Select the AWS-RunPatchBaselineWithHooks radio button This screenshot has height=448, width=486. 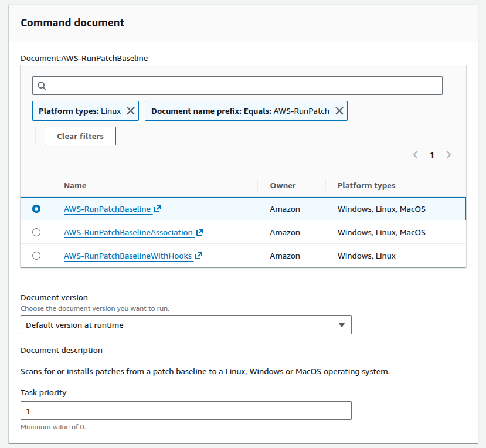pyautogui.click(x=36, y=256)
